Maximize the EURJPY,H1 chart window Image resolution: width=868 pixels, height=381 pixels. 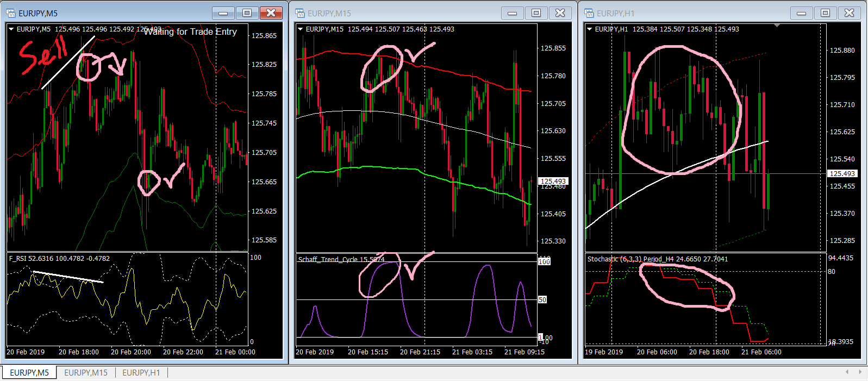click(825, 13)
